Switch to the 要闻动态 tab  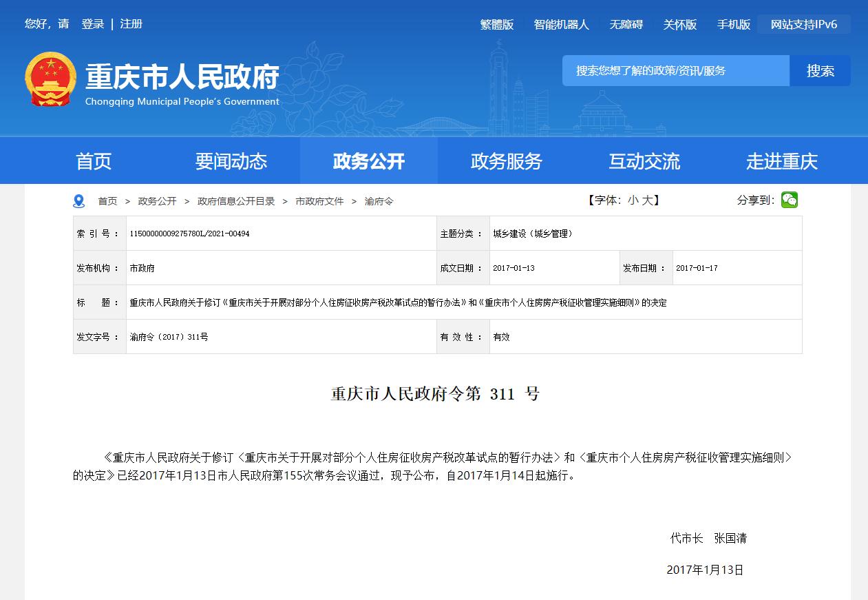(230, 161)
